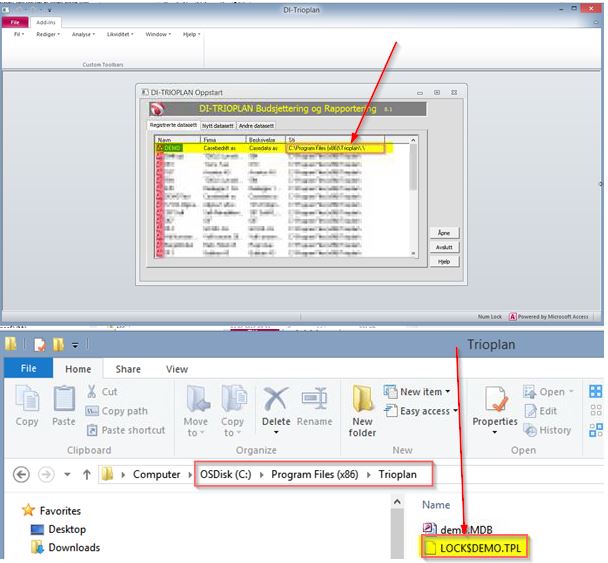
Task: Open the File tab in DI-Trioplan
Action: (x=15, y=22)
